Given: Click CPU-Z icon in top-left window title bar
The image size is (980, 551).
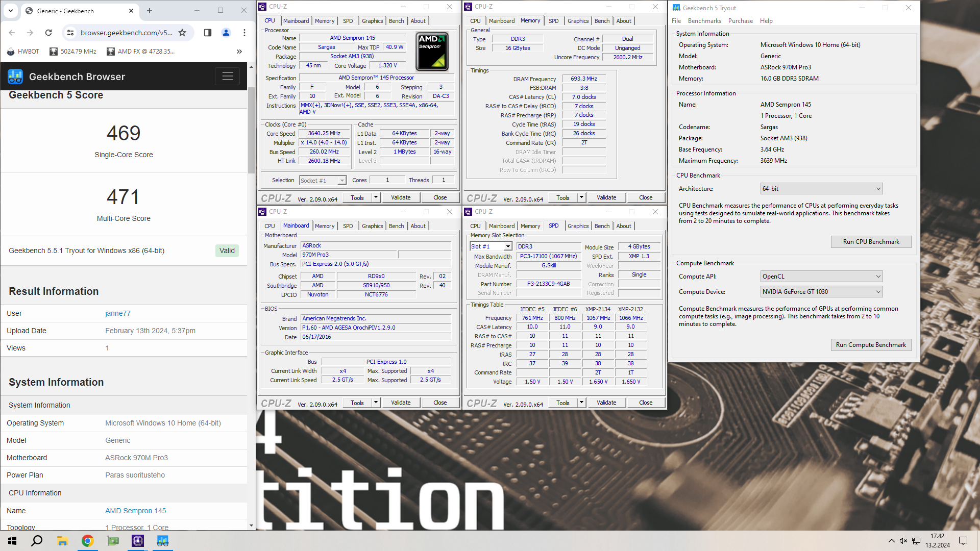Looking at the screenshot, I should tap(262, 7).
